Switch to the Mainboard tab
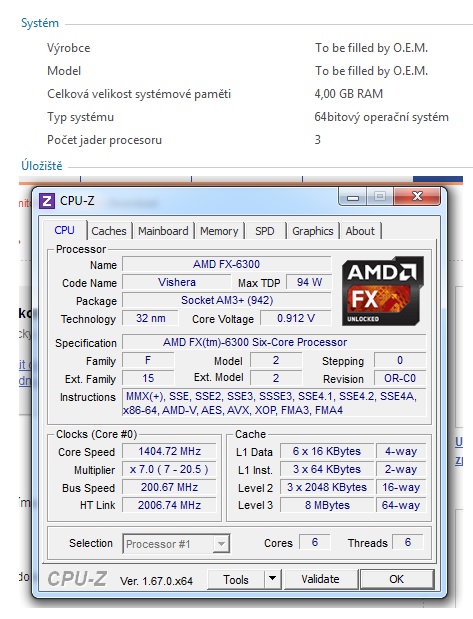 pos(163,231)
